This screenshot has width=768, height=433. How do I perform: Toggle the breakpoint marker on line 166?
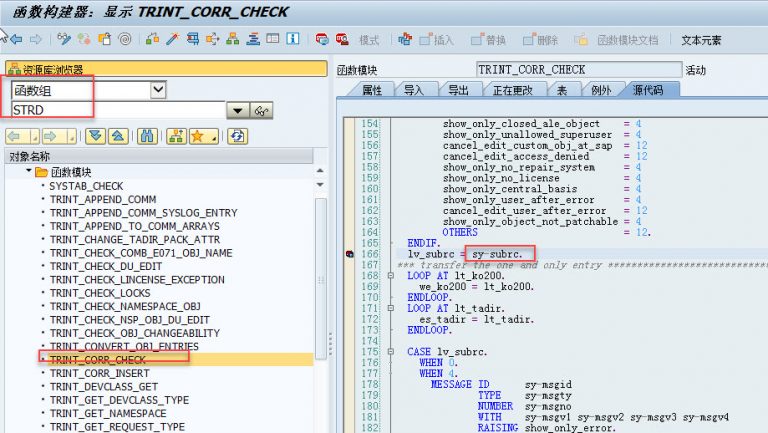pyautogui.click(x=348, y=255)
